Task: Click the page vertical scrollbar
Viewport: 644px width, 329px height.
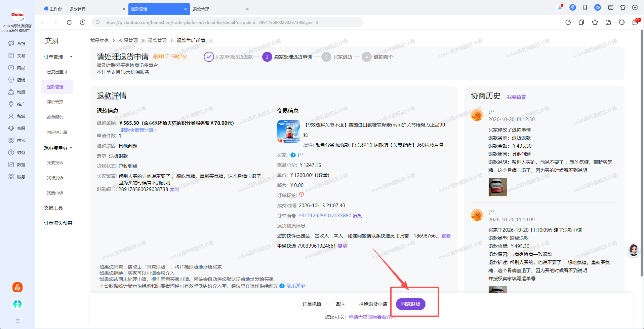Action: (642, 153)
